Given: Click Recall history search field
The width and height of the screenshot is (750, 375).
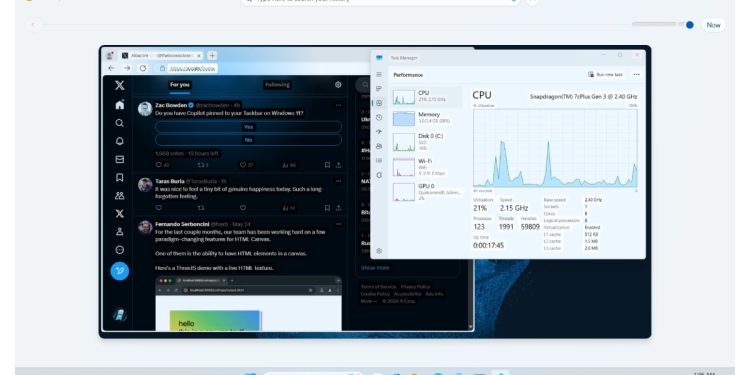Looking at the screenshot, I should click(381, 1).
